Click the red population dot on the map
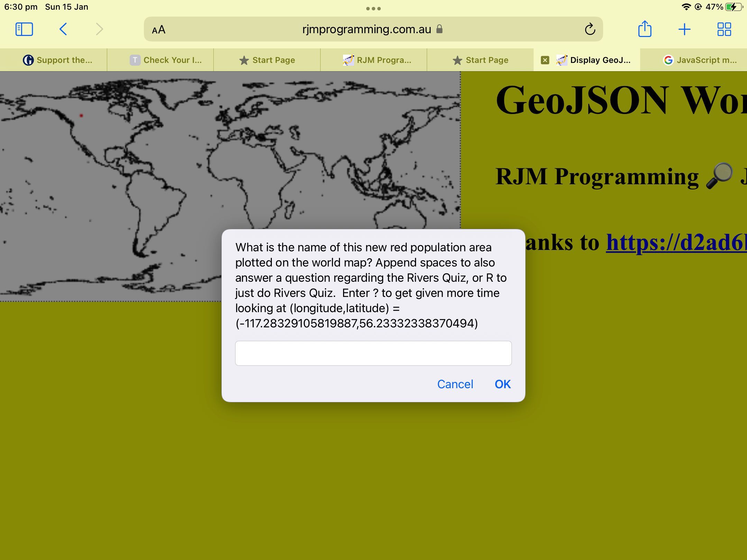747x560 pixels. tap(82, 115)
